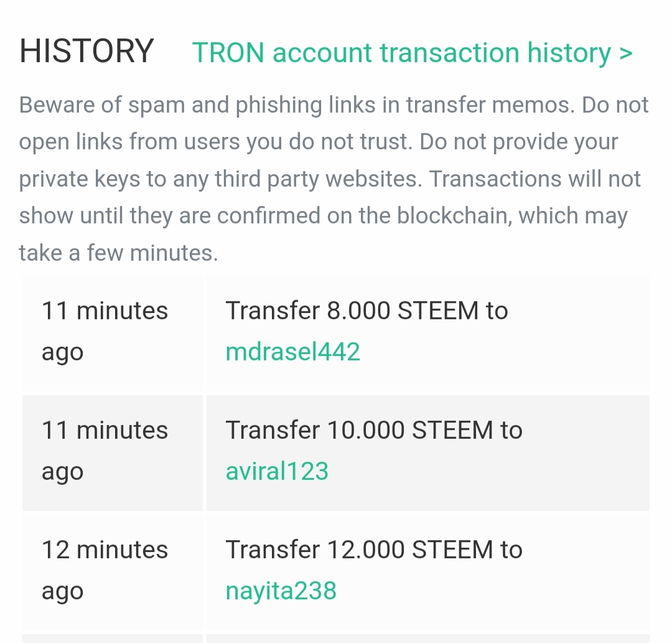Click the 'take a few minutes' text

click(118, 253)
